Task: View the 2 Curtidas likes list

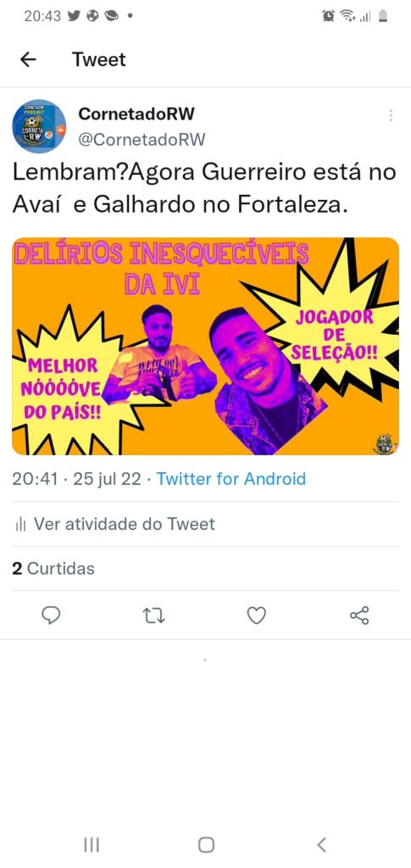Action: click(53, 569)
